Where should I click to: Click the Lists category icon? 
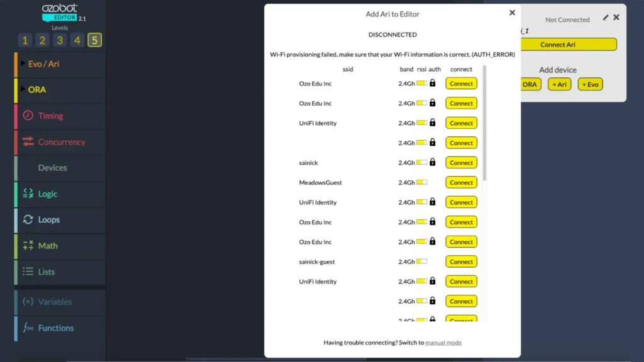coord(28,271)
